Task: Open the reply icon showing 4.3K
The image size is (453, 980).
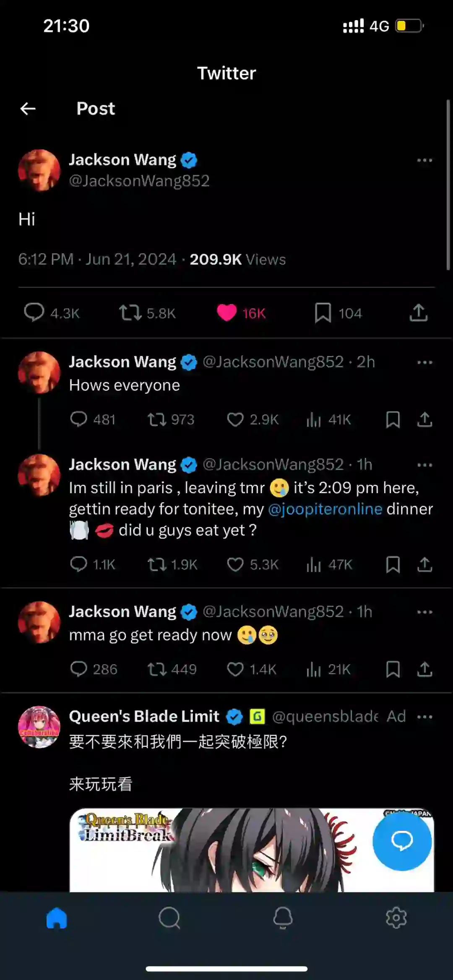Action: tap(34, 313)
